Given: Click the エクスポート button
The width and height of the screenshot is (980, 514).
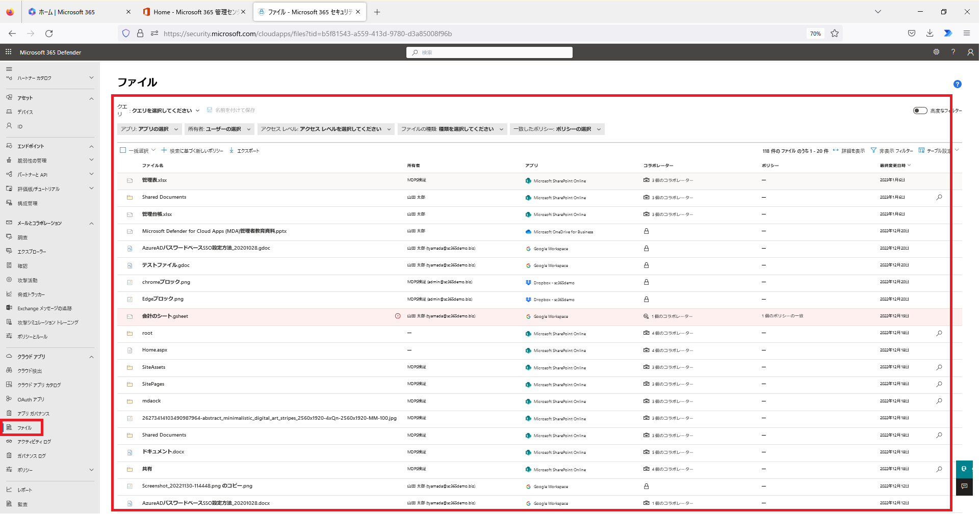Looking at the screenshot, I should coord(244,151).
